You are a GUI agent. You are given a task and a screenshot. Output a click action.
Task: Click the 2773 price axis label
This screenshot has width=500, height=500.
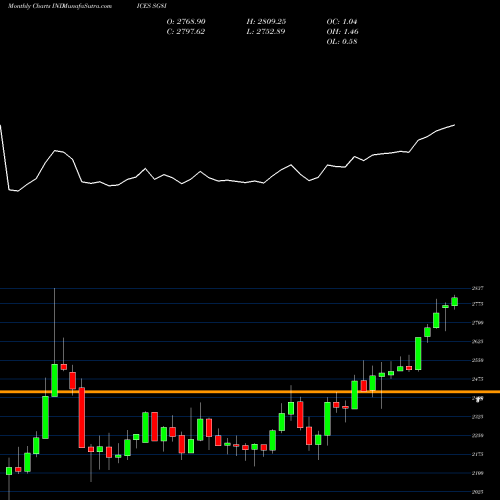click(x=478, y=304)
